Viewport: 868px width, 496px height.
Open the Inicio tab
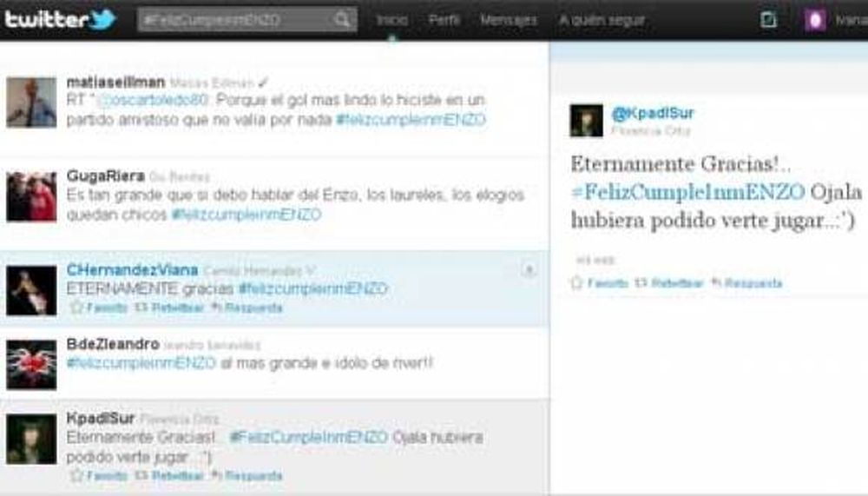pyautogui.click(x=392, y=21)
